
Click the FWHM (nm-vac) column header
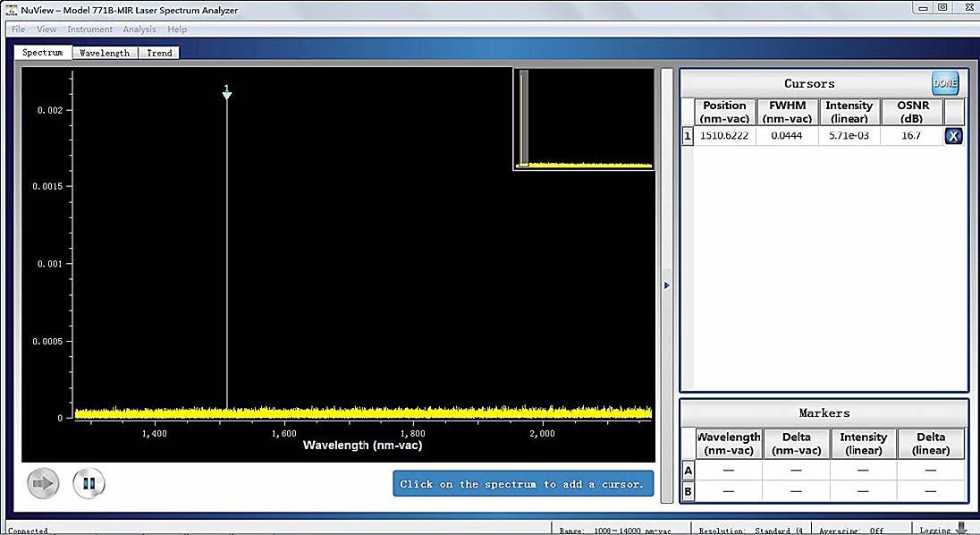point(787,112)
